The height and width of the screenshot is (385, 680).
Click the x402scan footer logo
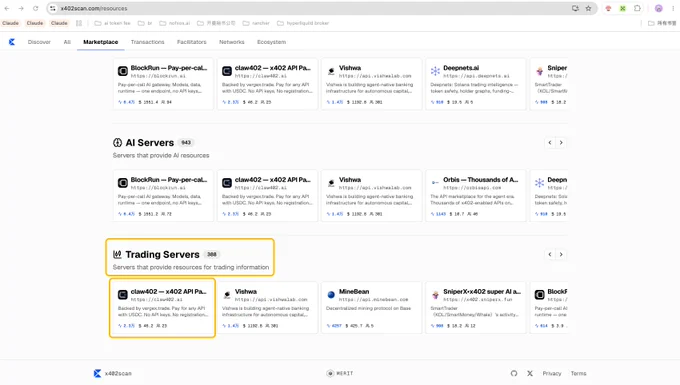pos(112,373)
